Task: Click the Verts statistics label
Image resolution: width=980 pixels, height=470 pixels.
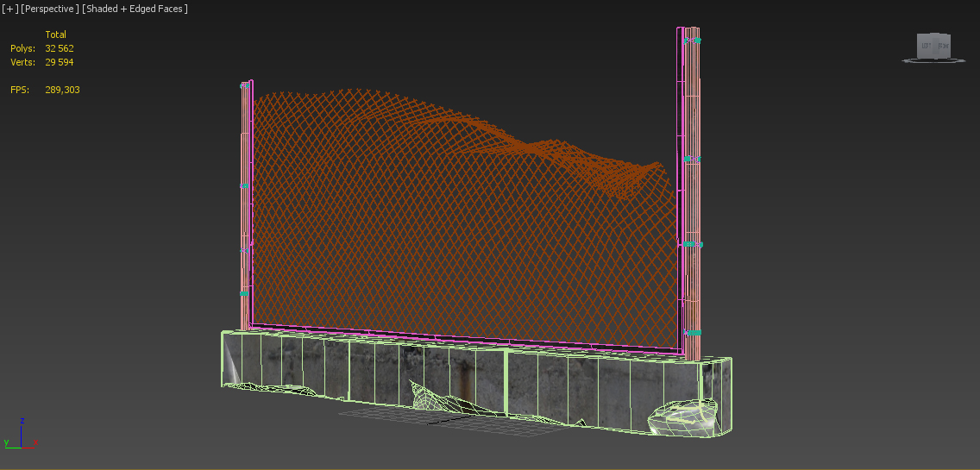Action: pos(21,62)
